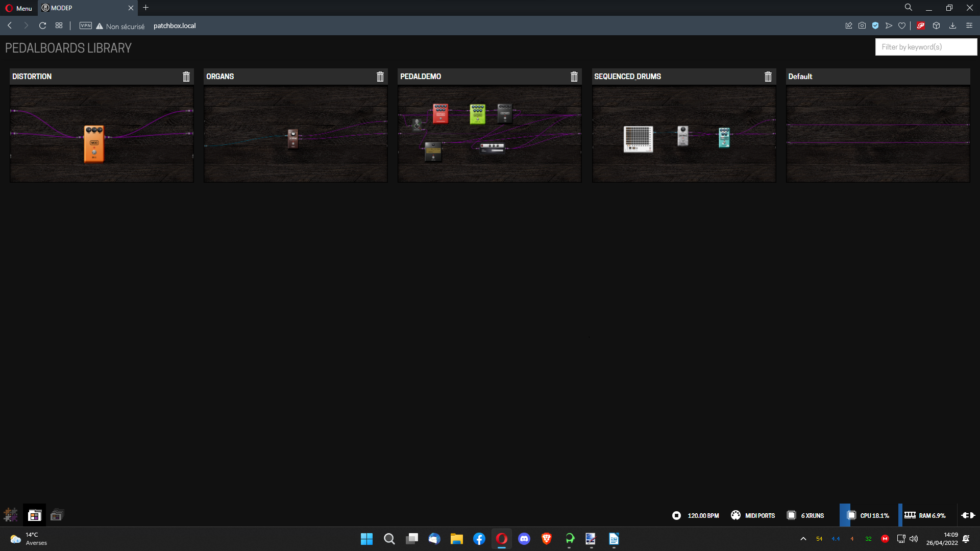
Task: Focus the Filter by keyword(s) field
Action: pos(926,47)
